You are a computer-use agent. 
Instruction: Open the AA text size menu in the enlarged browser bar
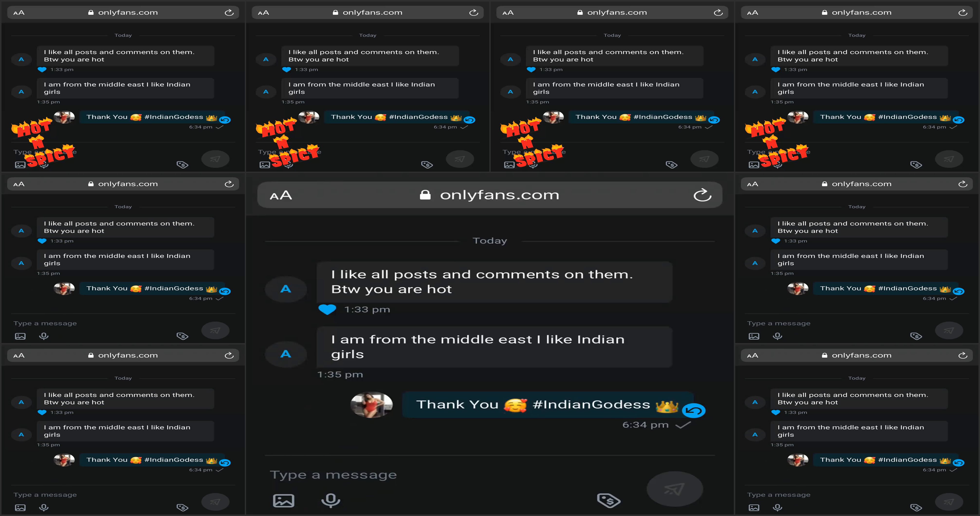click(281, 196)
